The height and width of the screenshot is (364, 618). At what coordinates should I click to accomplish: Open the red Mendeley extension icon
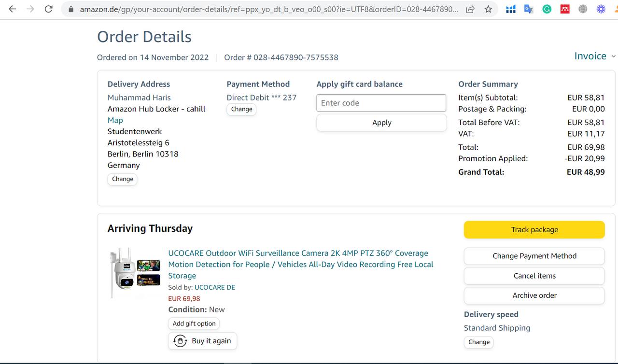point(564,9)
